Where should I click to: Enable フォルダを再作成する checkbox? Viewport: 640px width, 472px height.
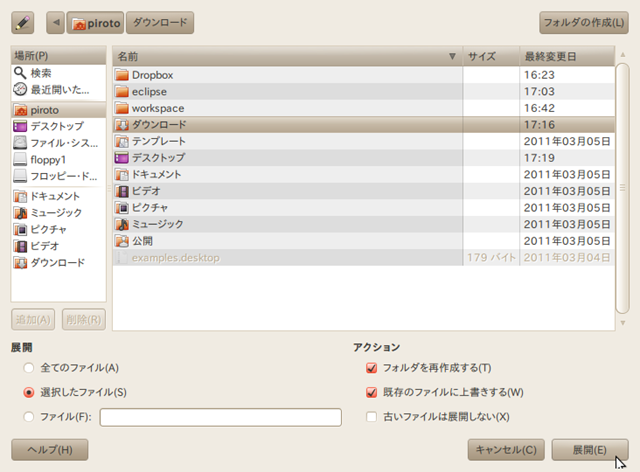coord(372,368)
